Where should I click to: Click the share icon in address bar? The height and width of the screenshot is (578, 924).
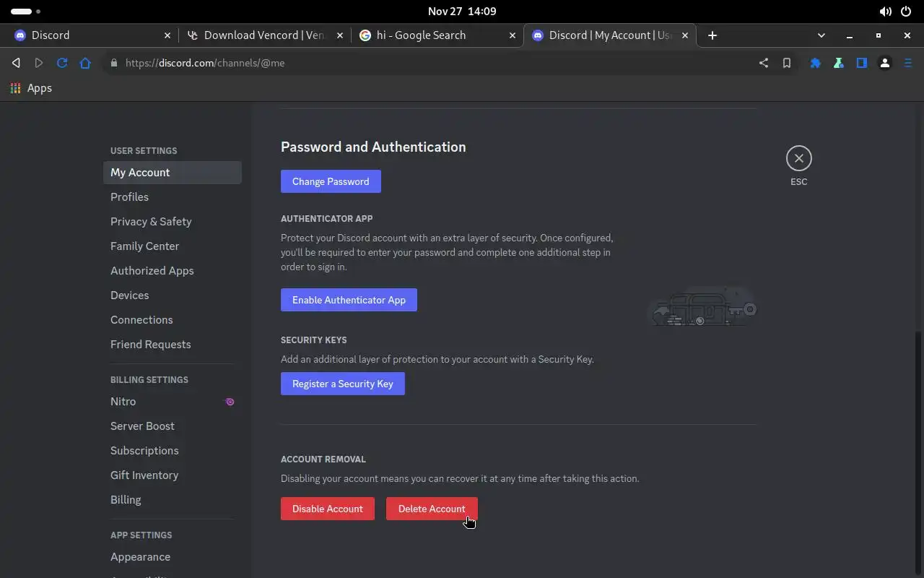pyautogui.click(x=764, y=63)
